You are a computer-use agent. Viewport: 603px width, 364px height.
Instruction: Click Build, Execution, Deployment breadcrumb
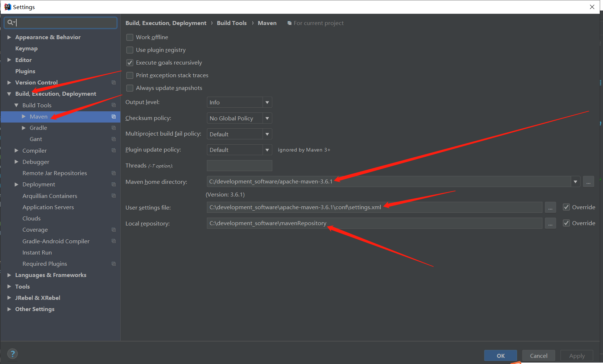tap(166, 23)
